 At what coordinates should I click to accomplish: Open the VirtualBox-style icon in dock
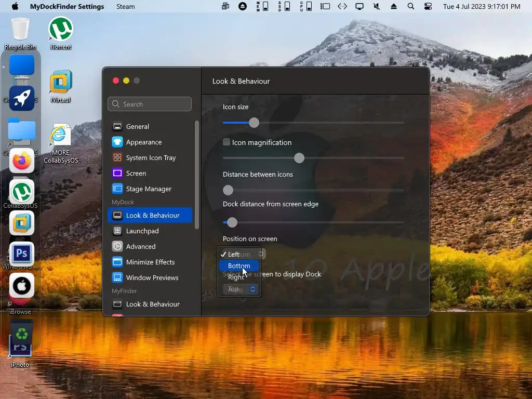pyautogui.click(x=22, y=223)
